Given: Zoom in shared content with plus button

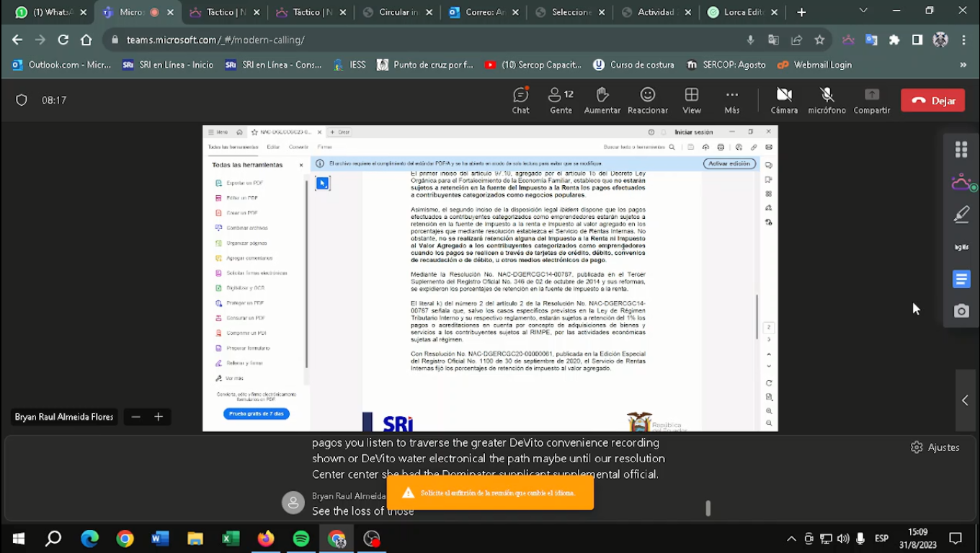Looking at the screenshot, I should [159, 417].
